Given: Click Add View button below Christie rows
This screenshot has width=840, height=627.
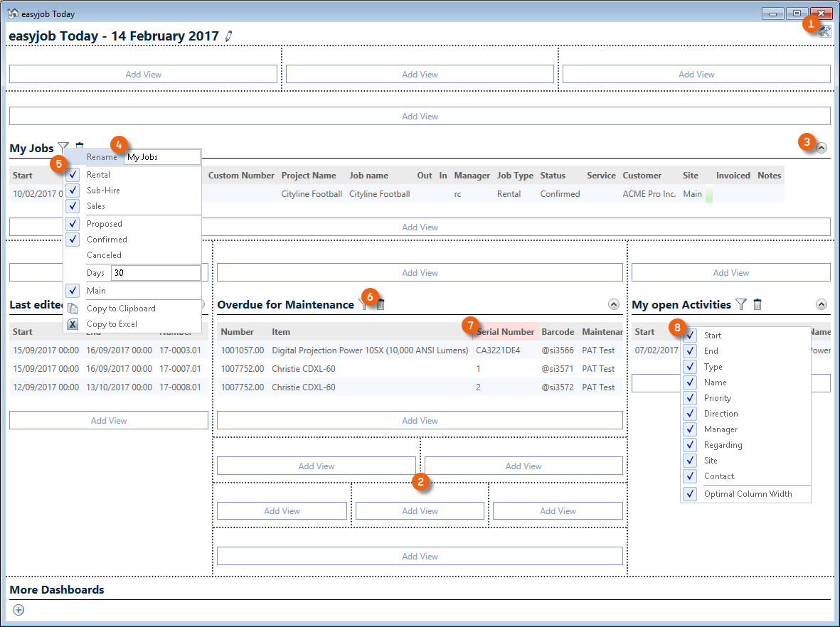Looking at the screenshot, I should 420,420.
